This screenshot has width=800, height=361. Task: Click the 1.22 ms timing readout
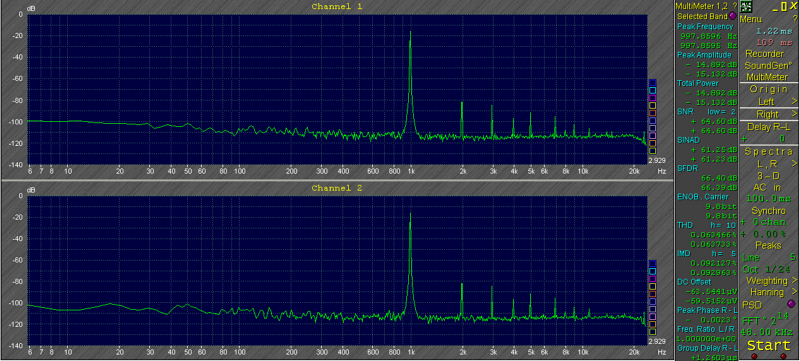coord(774,31)
